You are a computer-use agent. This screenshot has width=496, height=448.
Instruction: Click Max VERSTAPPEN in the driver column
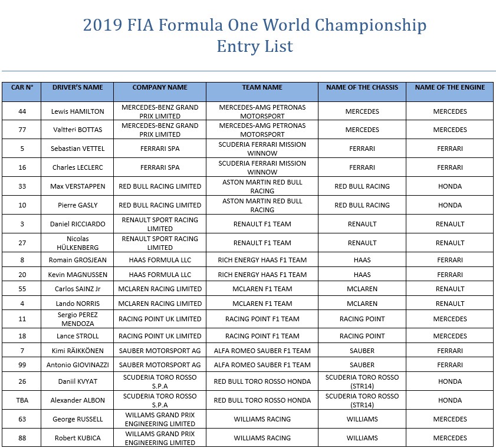77,186
